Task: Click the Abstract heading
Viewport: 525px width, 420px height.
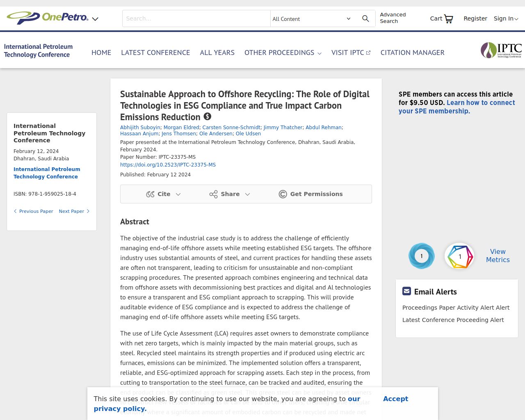Action: point(135,222)
